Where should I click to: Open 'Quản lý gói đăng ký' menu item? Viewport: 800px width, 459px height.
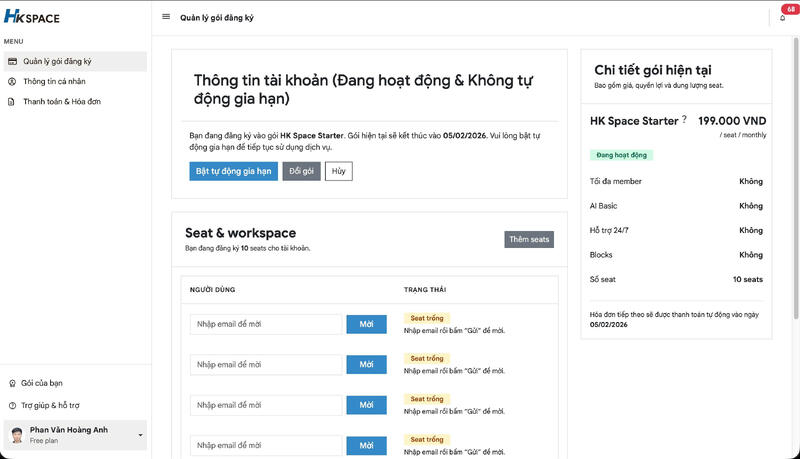click(75, 61)
